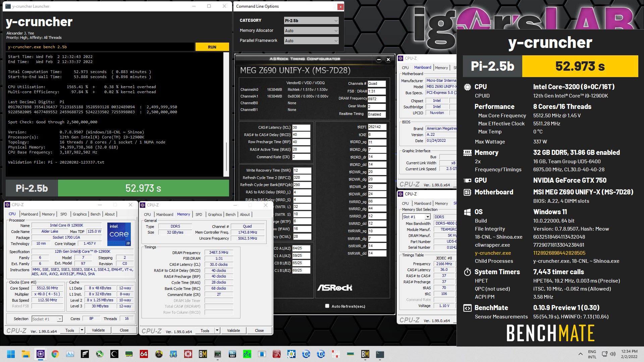Open the black circle C taskbar icon
Viewport: 644px width, 362px height.
click(114, 354)
